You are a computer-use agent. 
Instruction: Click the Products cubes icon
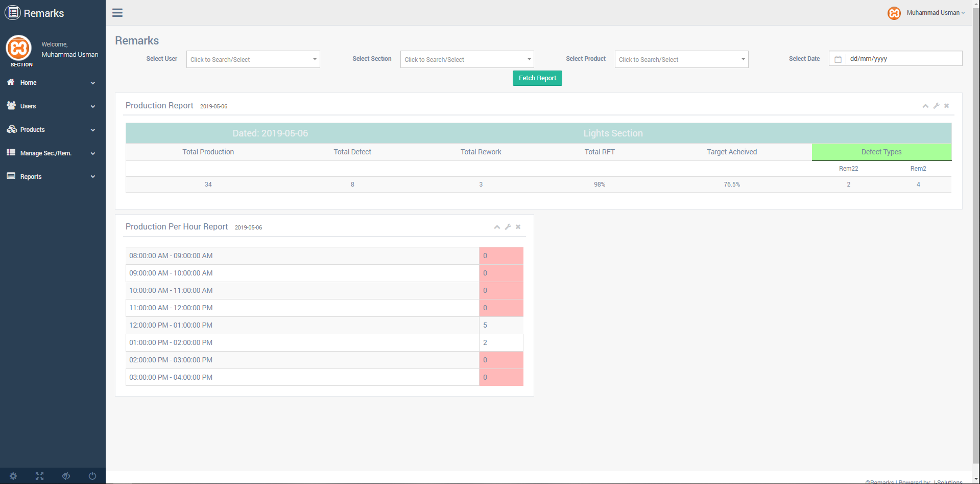[x=11, y=129]
